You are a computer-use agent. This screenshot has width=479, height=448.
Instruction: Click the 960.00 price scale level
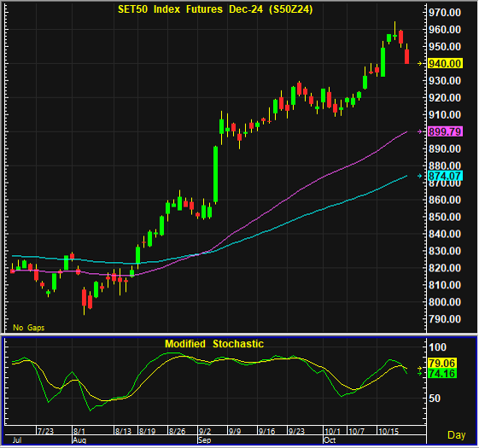point(445,30)
